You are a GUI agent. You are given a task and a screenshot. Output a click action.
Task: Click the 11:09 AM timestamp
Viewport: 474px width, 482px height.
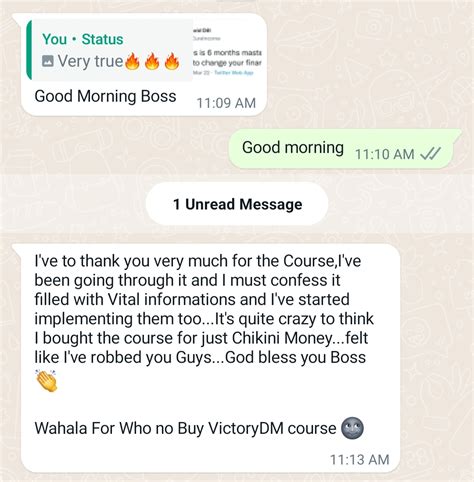[226, 103]
